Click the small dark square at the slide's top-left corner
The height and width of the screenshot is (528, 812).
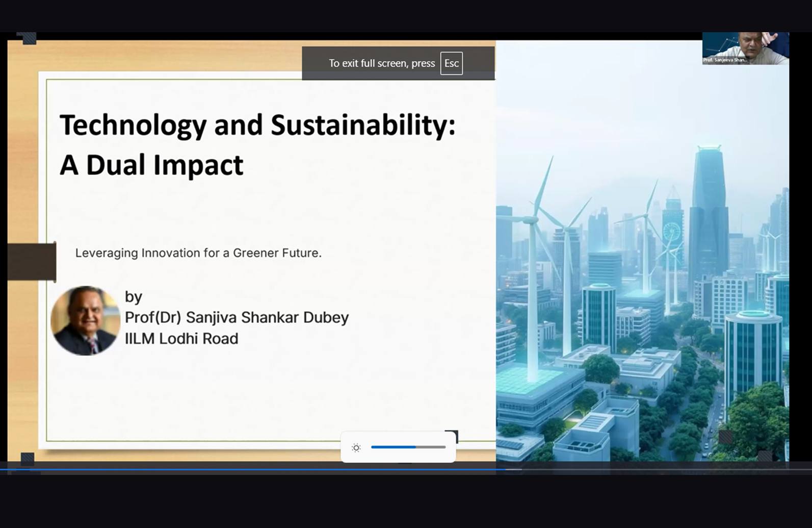29,38
